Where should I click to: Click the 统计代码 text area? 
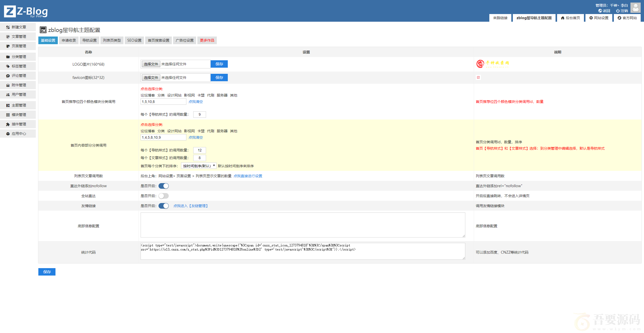click(x=303, y=251)
